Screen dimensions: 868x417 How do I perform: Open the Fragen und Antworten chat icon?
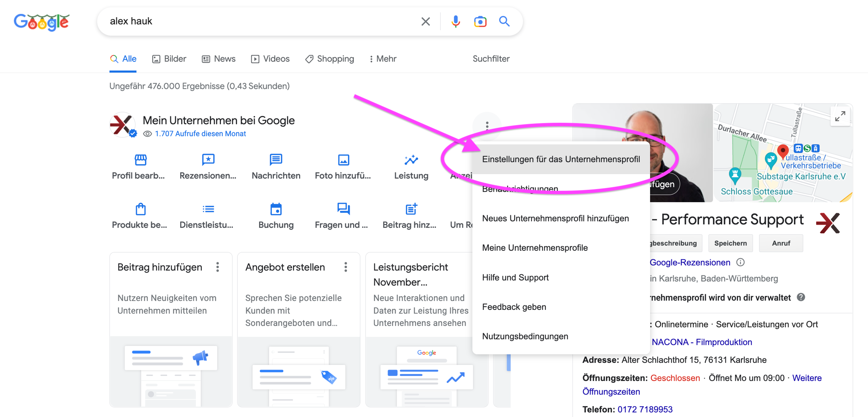click(343, 209)
